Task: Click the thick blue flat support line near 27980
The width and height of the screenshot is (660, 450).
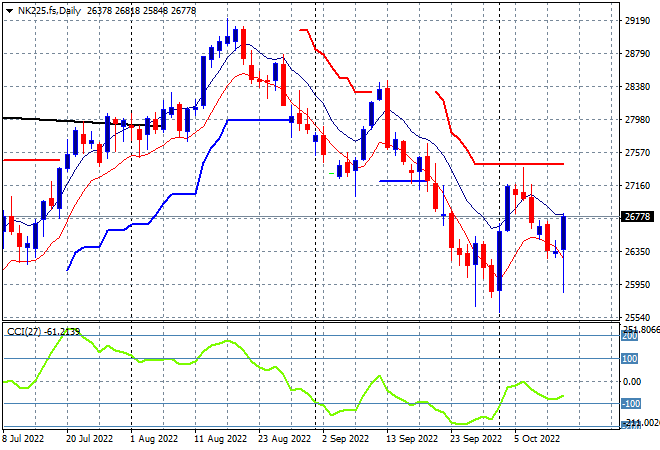Action: 259,120
